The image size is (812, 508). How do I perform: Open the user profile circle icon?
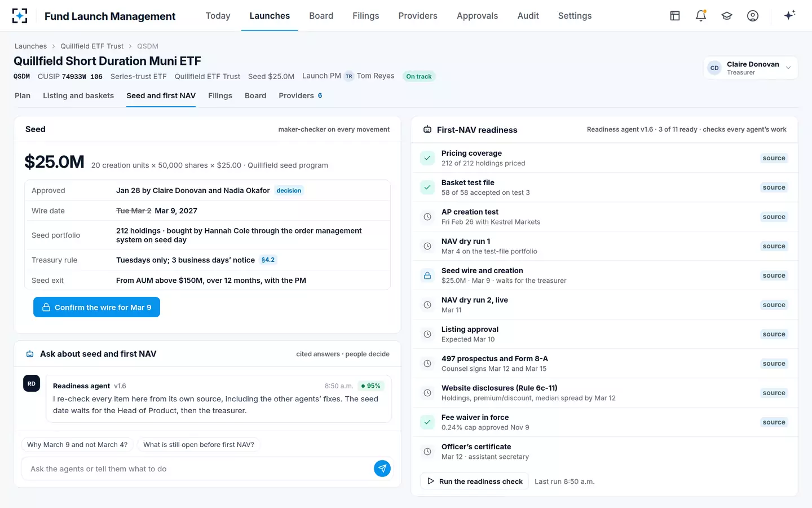(753, 16)
